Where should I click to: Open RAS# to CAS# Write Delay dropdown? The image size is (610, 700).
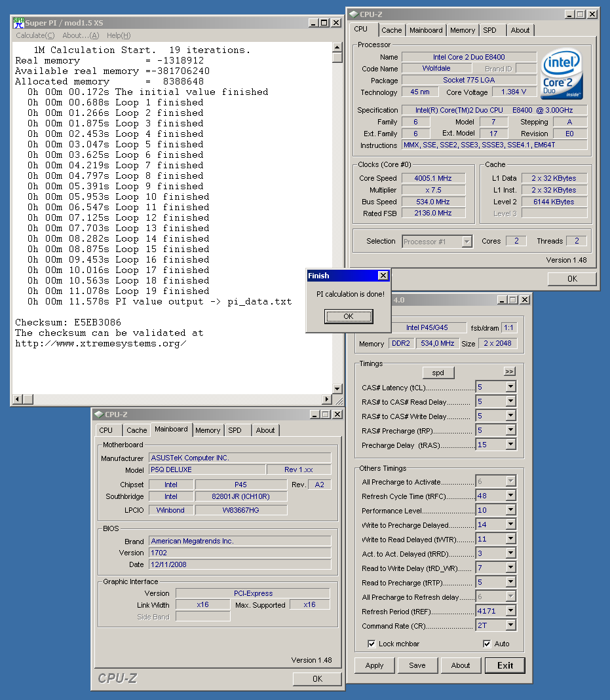click(511, 416)
